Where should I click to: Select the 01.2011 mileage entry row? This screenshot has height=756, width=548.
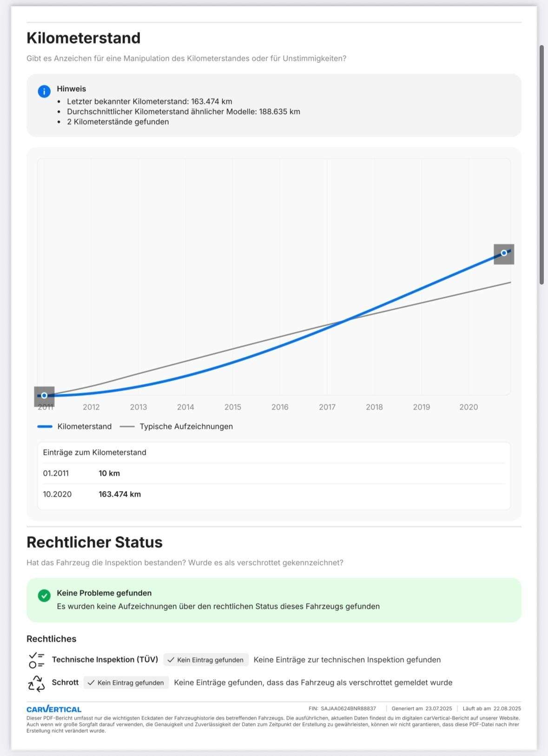point(273,473)
